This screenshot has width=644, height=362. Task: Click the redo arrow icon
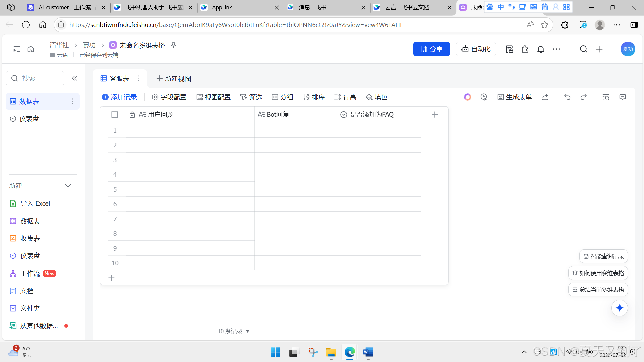click(584, 97)
